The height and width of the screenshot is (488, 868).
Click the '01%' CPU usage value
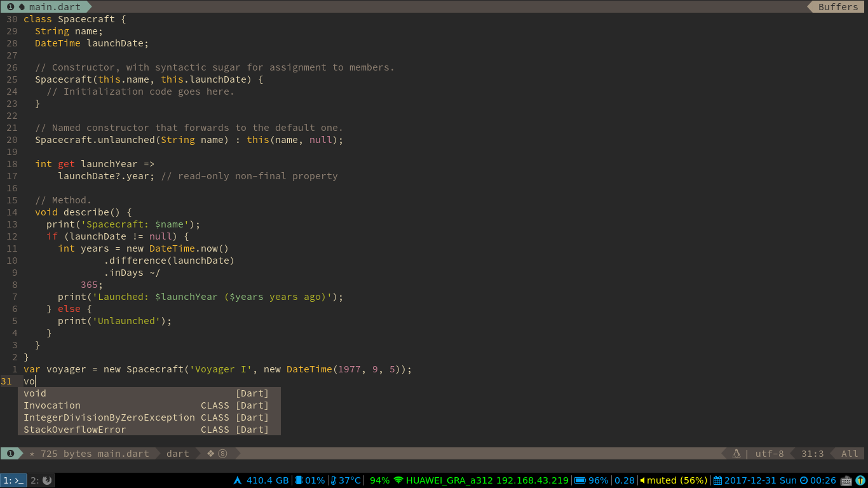[x=315, y=480]
